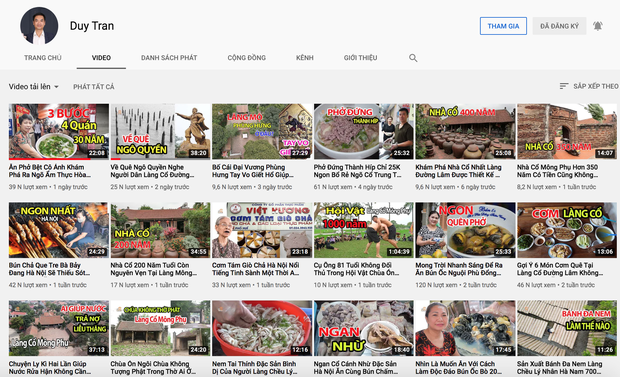This screenshot has height=377, width=620.
Task: Toggle the ĐÃ ĐĂNG KÝ subscribed button
Action: click(559, 26)
